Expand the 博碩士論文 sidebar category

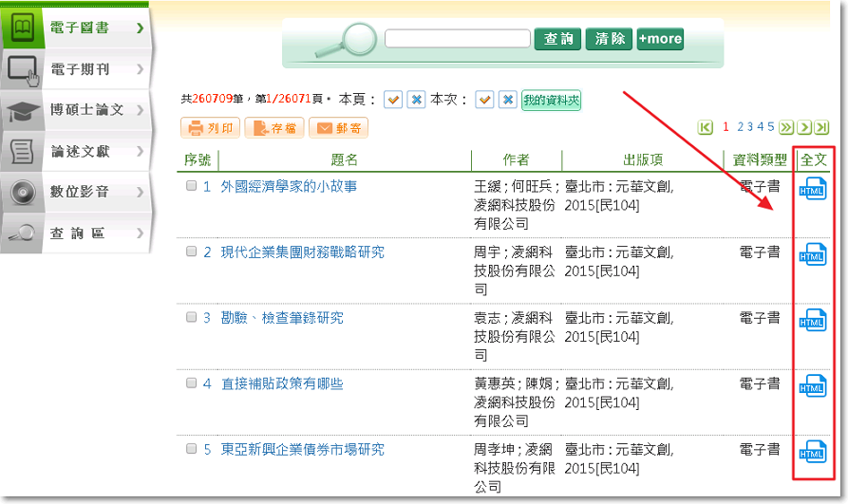[76, 110]
